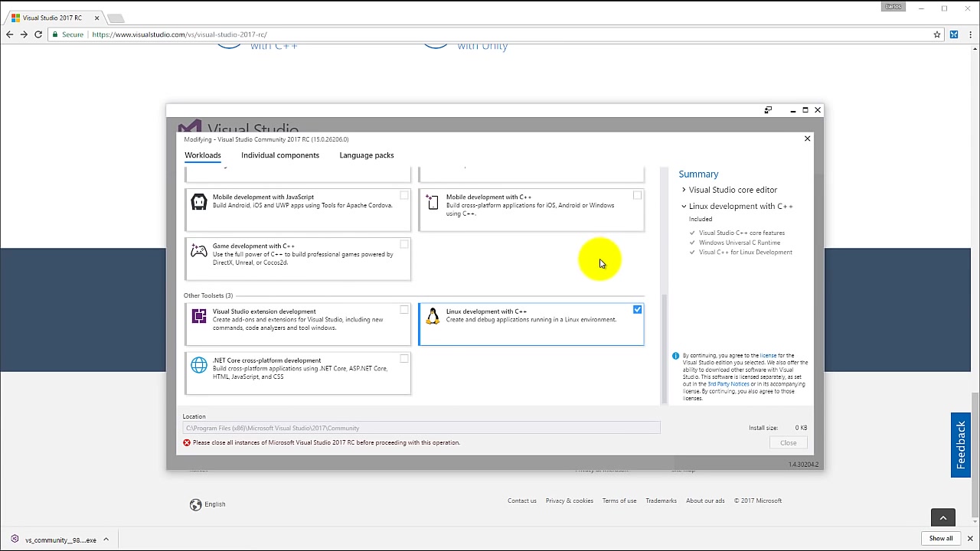Click the Carlos profile button in Chrome

[x=893, y=7]
